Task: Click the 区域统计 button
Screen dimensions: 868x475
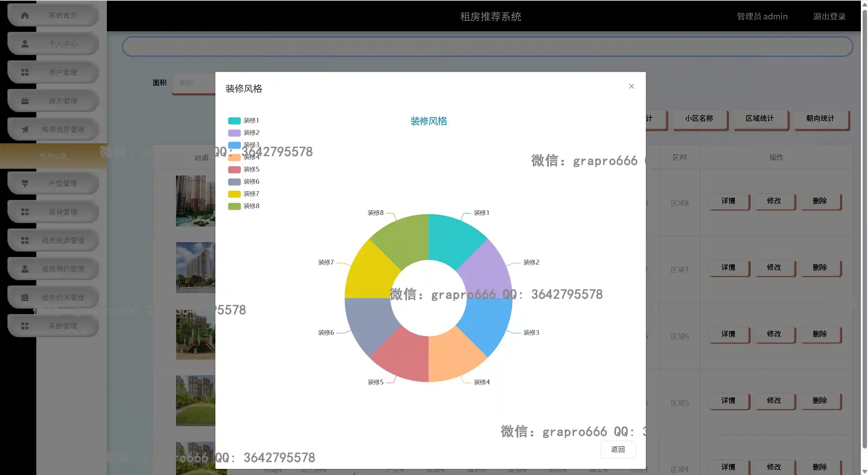Action: click(x=759, y=118)
